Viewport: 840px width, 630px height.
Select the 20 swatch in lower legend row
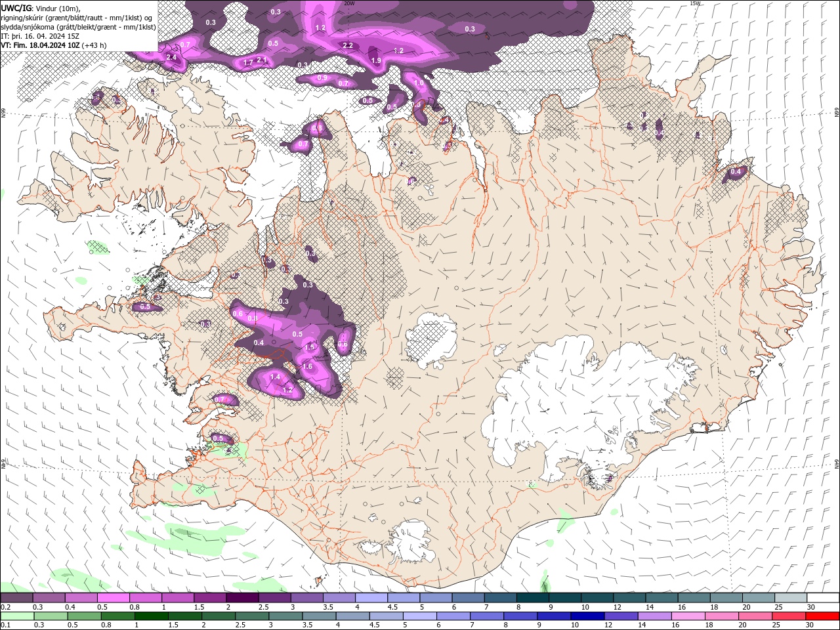pos(754,616)
